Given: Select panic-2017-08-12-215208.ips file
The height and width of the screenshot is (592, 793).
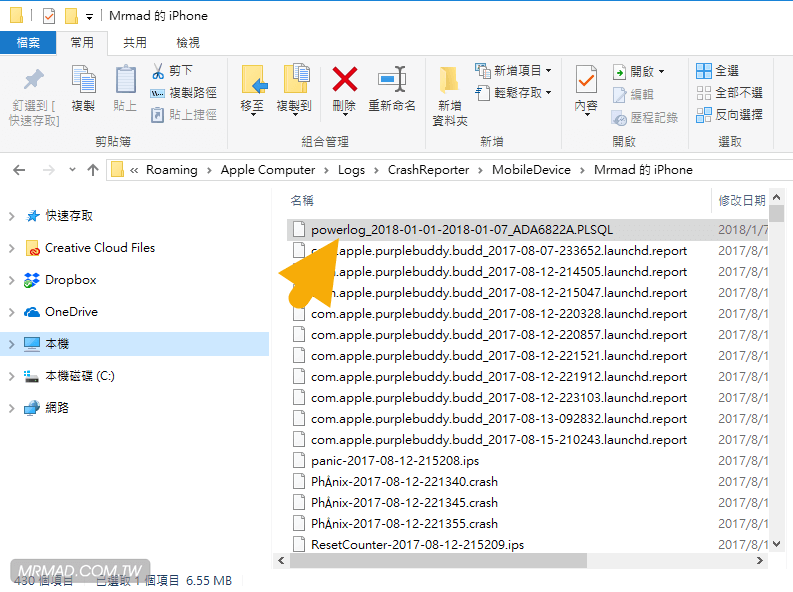Looking at the screenshot, I should click(394, 461).
